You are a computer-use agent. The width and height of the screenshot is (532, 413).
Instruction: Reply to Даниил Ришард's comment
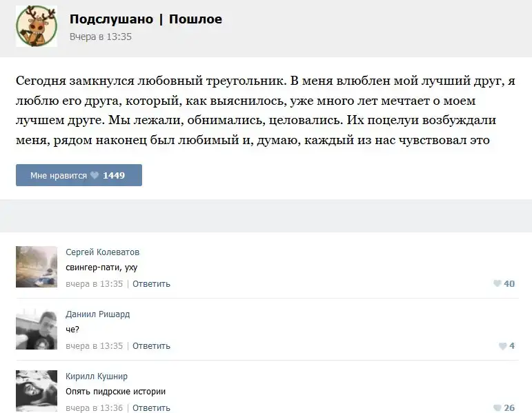[x=151, y=346]
